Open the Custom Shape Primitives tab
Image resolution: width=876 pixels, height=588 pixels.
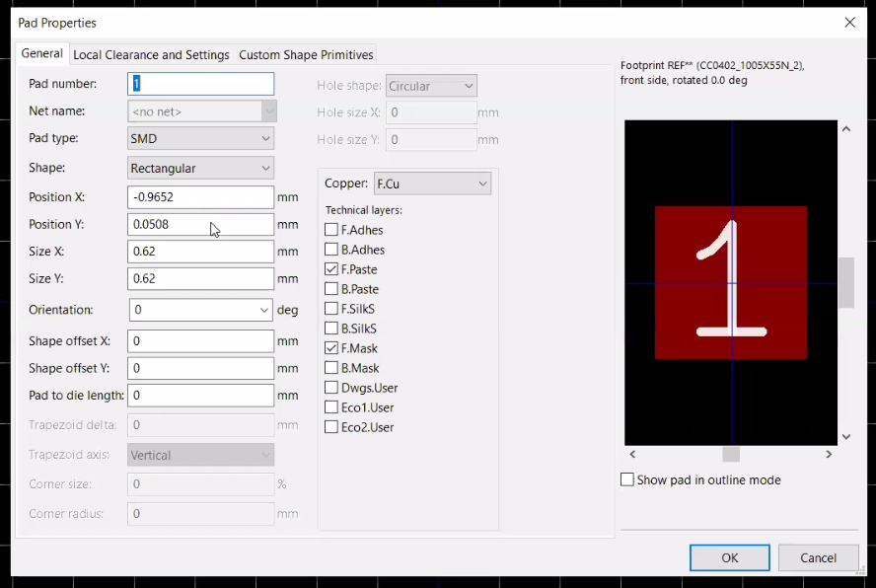pyautogui.click(x=306, y=55)
